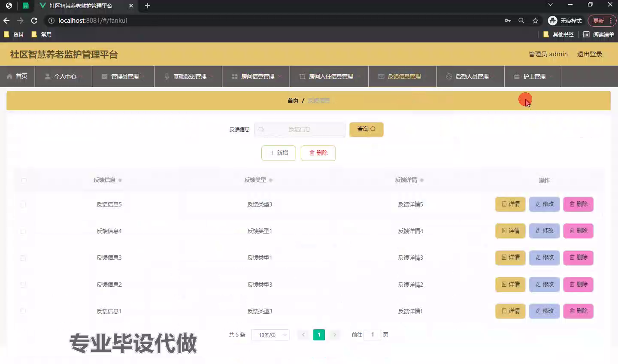Image resolution: width=618 pixels, height=364 pixels.
Task: Click 删除 for 反馈信息4 row
Action: click(578, 231)
